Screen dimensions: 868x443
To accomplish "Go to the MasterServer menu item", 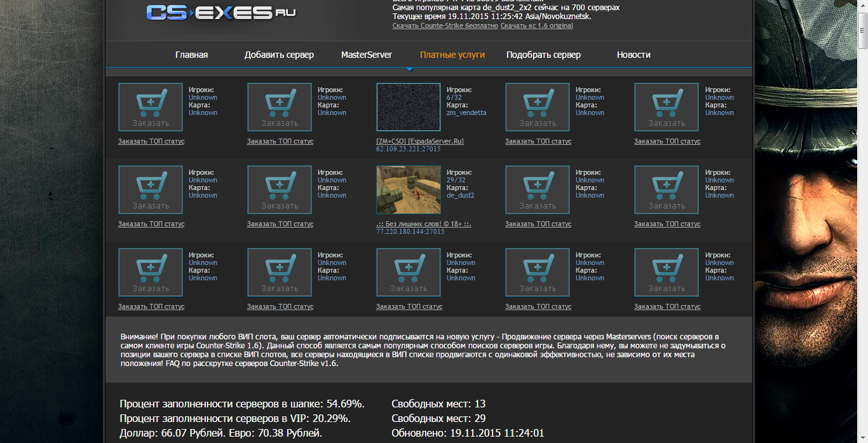I will coord(367,55).
